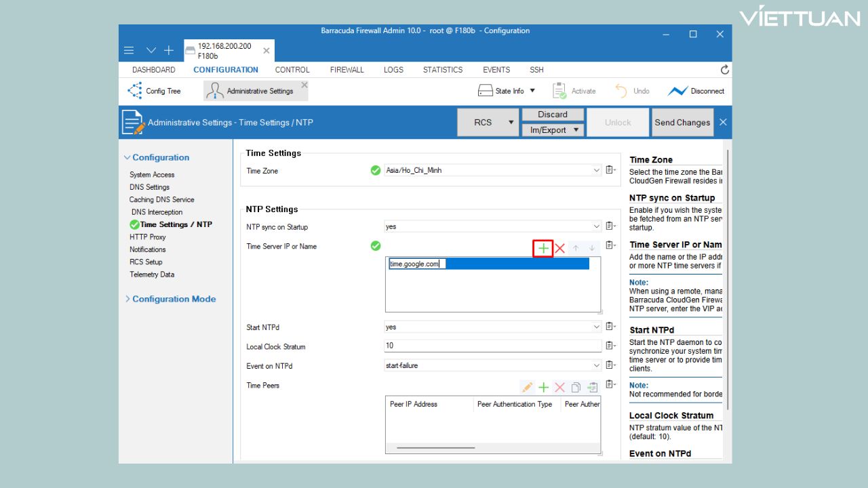Click the Disconnect icon
The image size is (868, 488).
(677, 91)
